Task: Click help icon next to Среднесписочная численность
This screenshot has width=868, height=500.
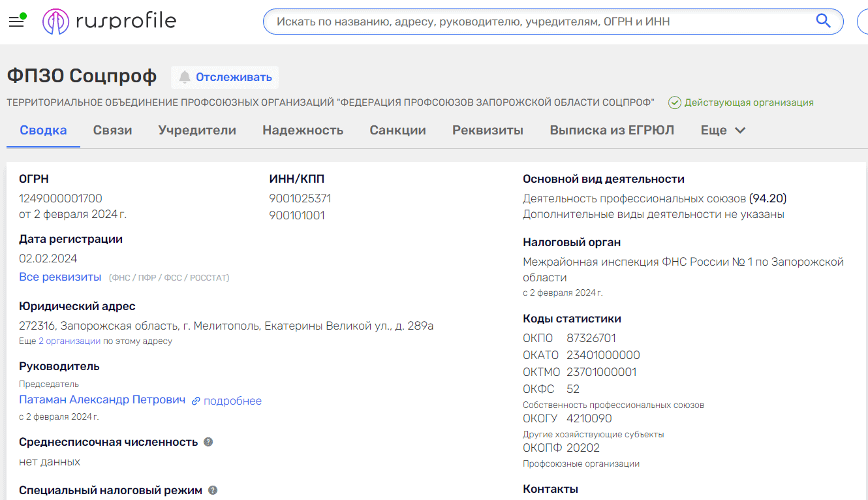Action: [x=208, y=442]
